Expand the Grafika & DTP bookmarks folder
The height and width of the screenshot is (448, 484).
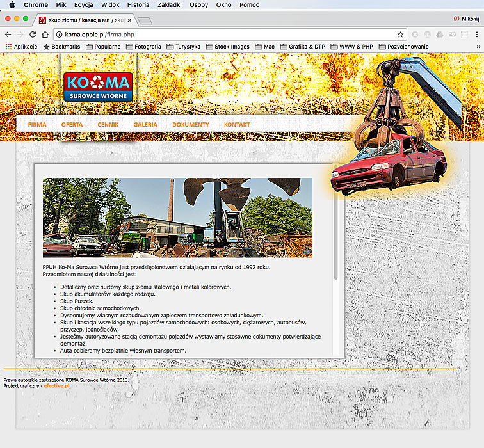coord(302,47)
